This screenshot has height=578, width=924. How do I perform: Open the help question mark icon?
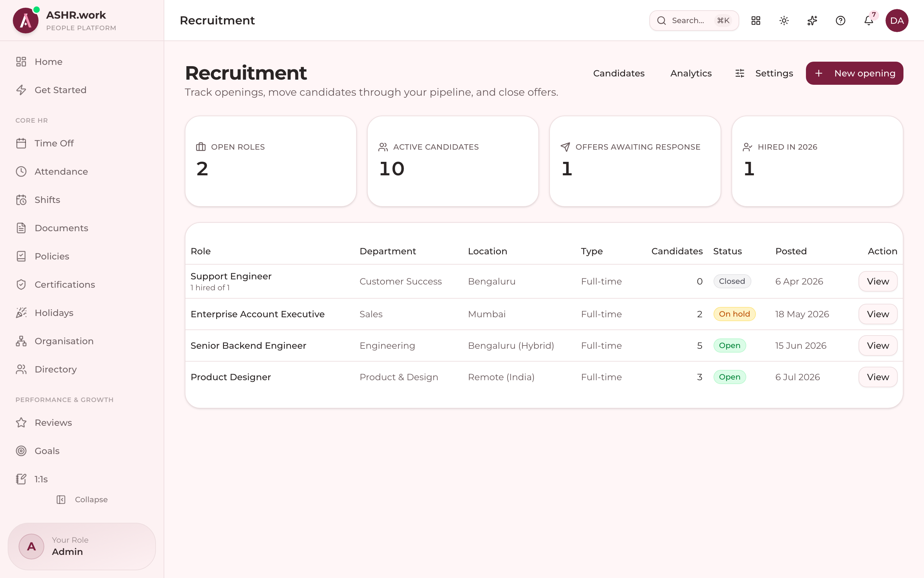pyautogui.click(x=840, y=21)
